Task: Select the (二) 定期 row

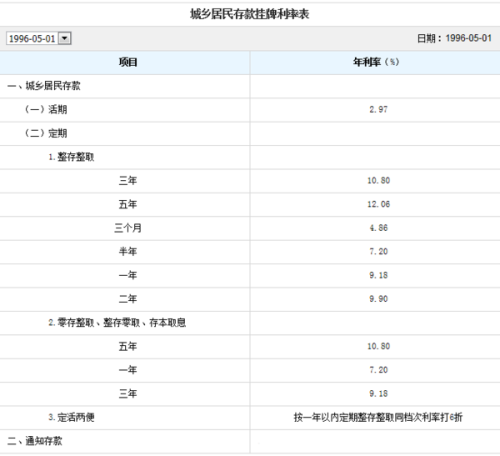Action: [250, 133]
